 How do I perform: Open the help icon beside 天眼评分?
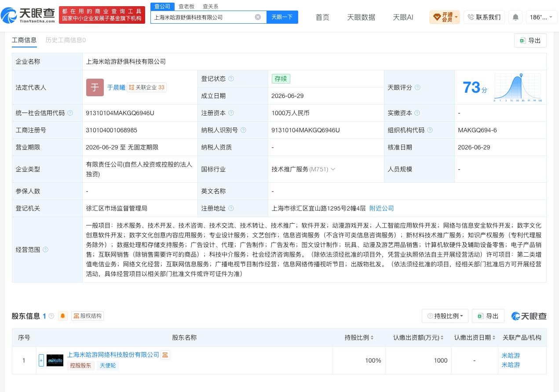click(x=417, y=87)
